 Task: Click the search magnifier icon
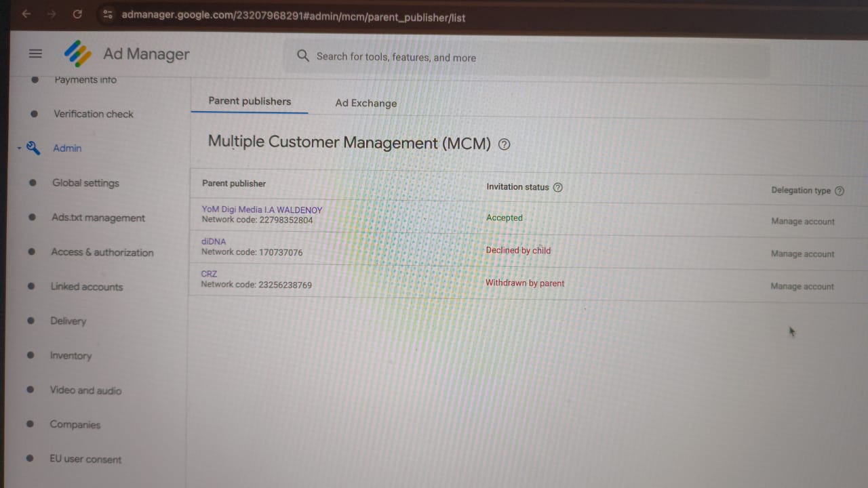(x=303, y=56)
